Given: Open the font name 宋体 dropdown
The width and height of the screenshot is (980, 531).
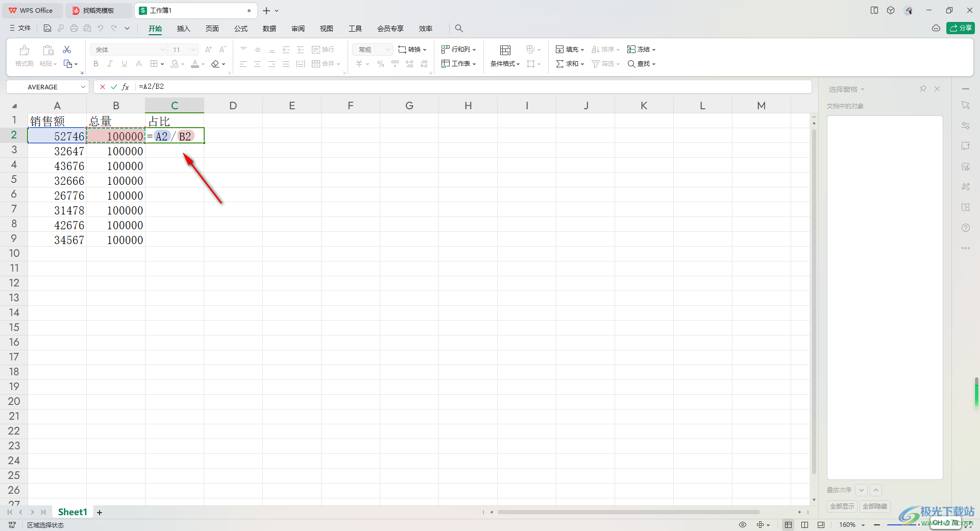Looking at the screenshot, I should click(163, 50).
